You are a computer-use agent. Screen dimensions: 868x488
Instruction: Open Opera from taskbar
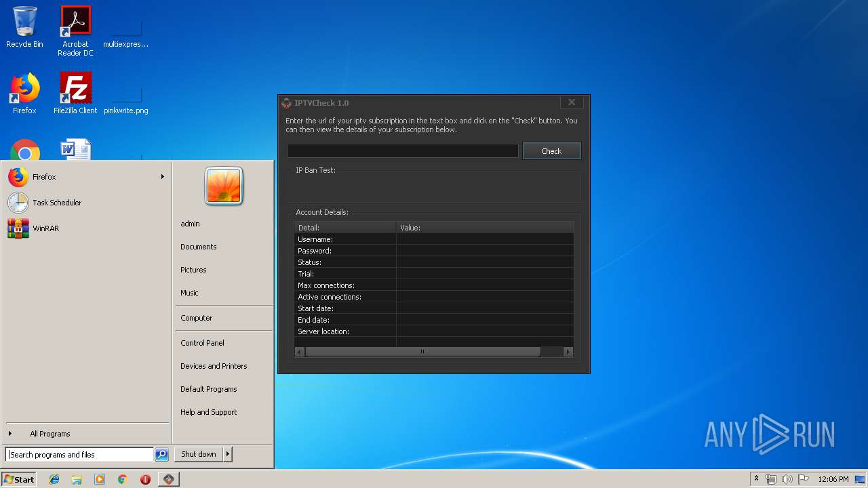click(x=145, y=479)
